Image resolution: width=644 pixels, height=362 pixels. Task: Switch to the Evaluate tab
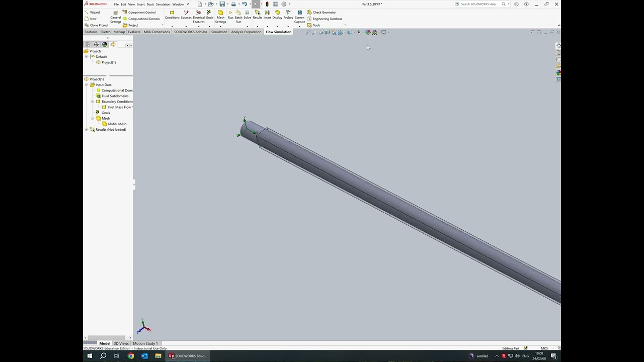point(134,32)
